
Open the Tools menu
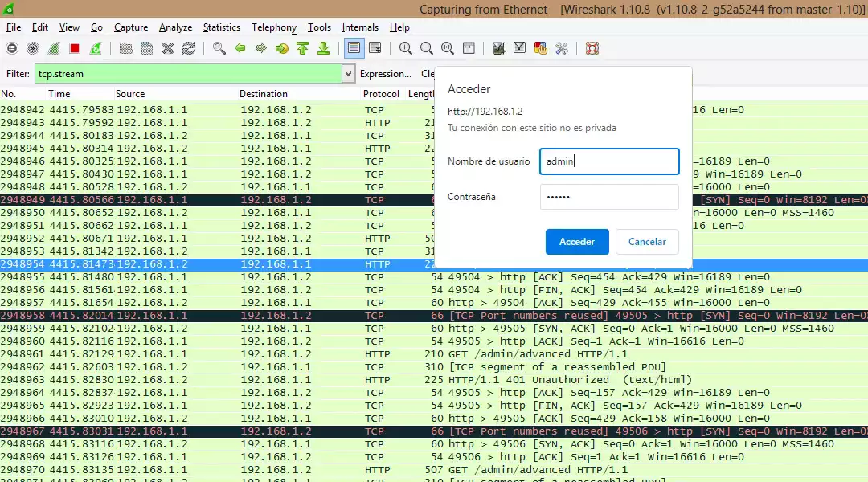click(x=319, y=27)
